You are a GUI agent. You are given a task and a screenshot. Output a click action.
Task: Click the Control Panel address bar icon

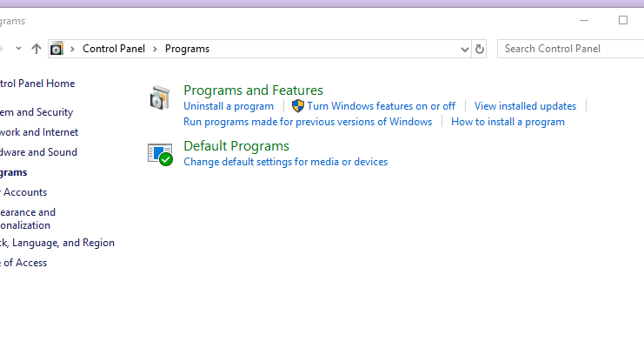click(x=56, y=49)
